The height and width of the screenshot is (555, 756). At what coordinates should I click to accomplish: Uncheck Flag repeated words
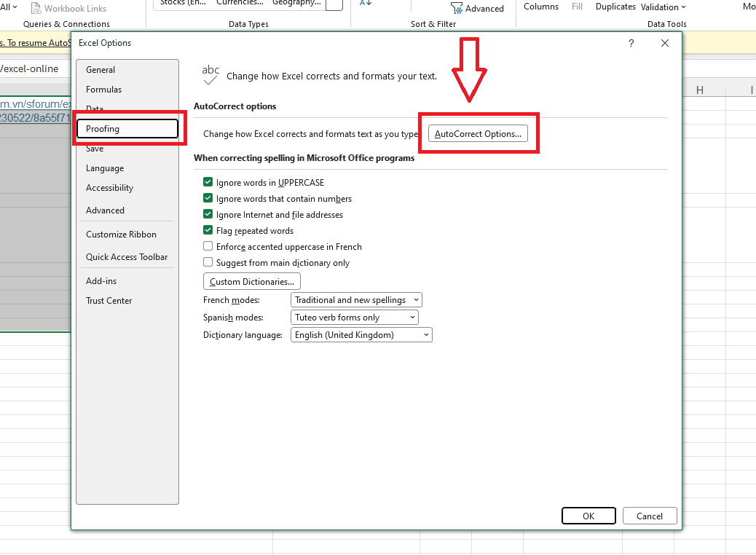208,230
